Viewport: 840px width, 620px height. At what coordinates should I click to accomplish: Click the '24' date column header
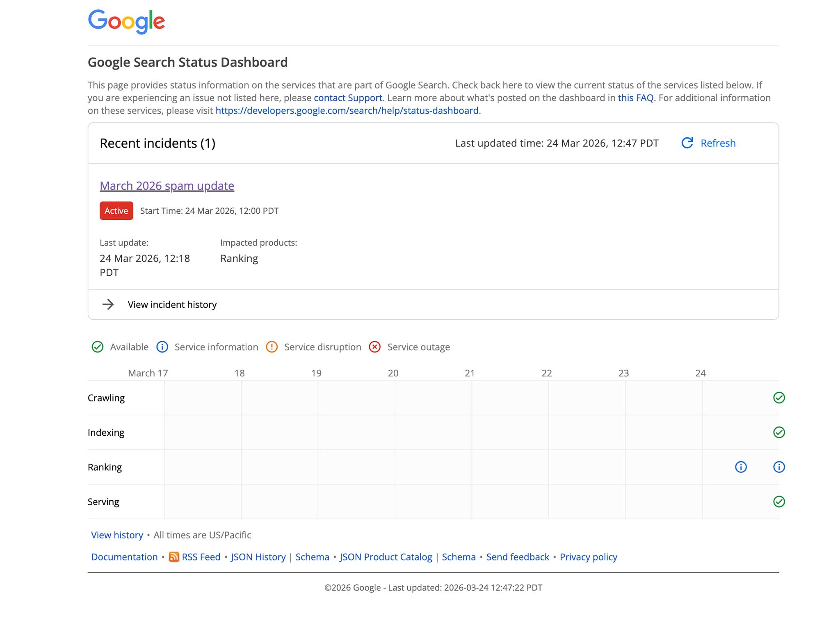(x=700, y=373)
